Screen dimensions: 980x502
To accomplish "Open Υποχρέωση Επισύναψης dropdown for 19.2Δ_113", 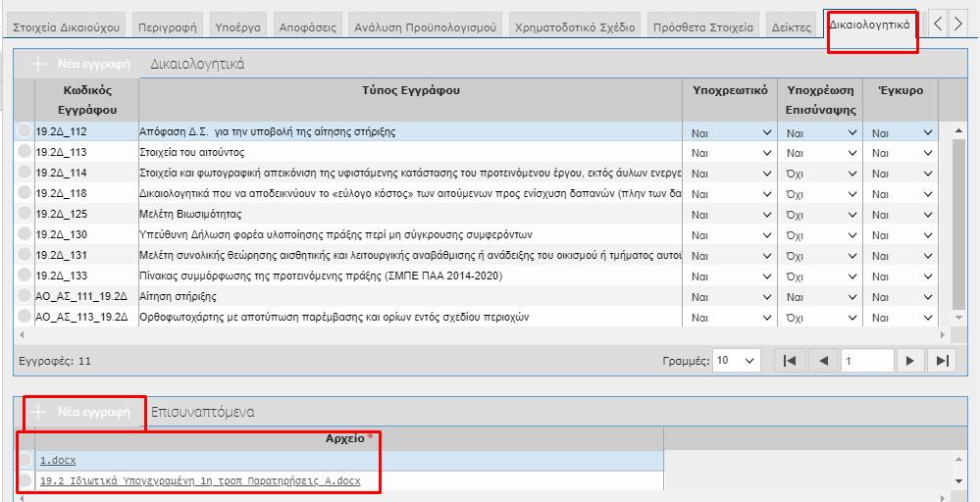I will click(x=821, y=153).
